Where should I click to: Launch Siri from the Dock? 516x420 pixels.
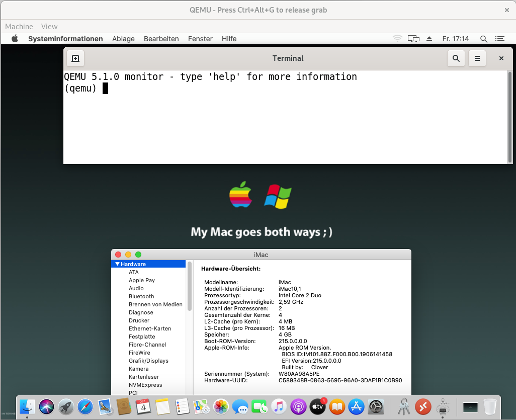coord(46,407)
